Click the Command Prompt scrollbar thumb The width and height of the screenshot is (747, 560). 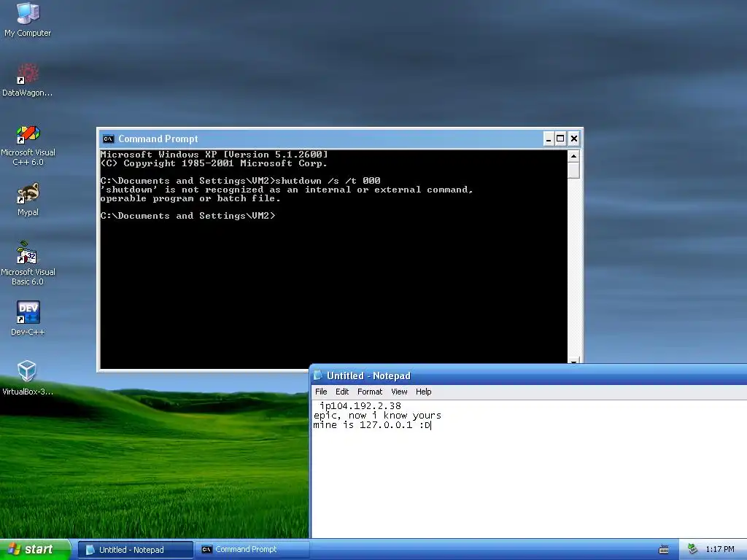click(573, 171)
